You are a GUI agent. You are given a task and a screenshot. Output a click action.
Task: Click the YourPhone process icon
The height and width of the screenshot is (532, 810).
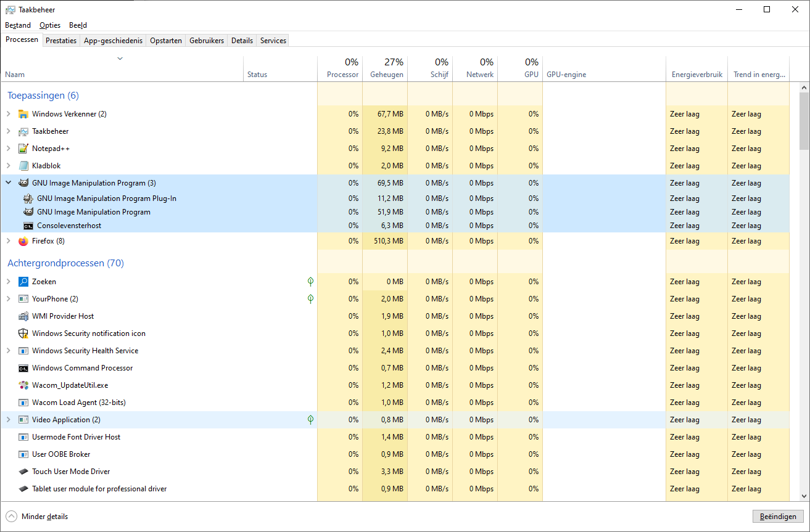(23, 299)
